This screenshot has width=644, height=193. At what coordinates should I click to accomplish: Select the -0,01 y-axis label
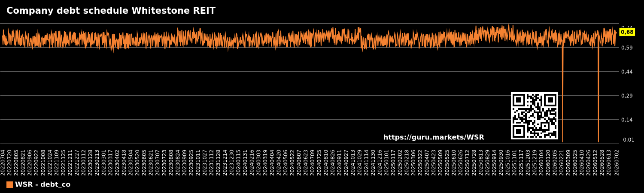coord(627,140)
